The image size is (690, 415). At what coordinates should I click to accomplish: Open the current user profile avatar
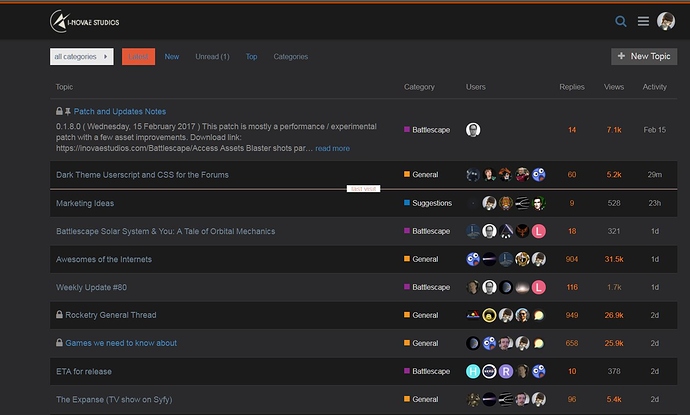point(666,21)
